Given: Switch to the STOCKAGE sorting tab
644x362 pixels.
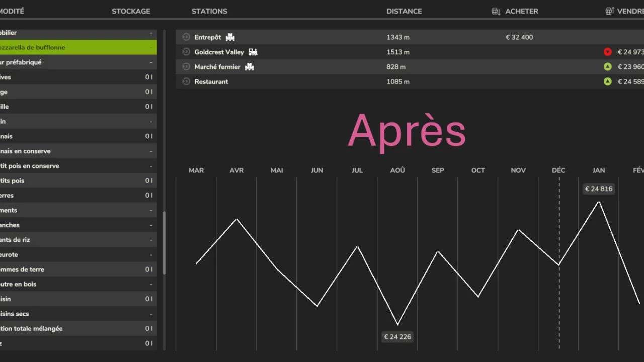Looking at the screenshot, I should click(131, 11).
